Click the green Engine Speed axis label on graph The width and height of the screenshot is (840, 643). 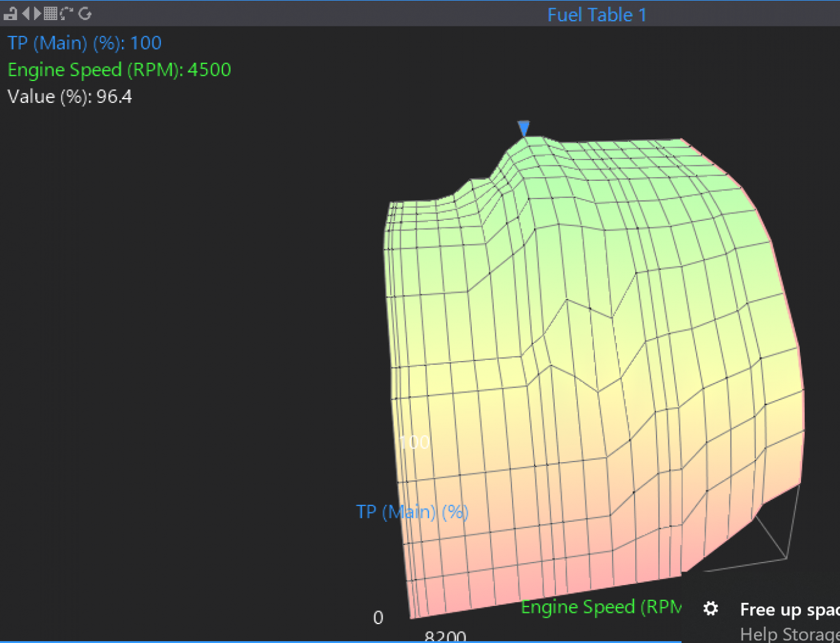[x=601, y=607]
